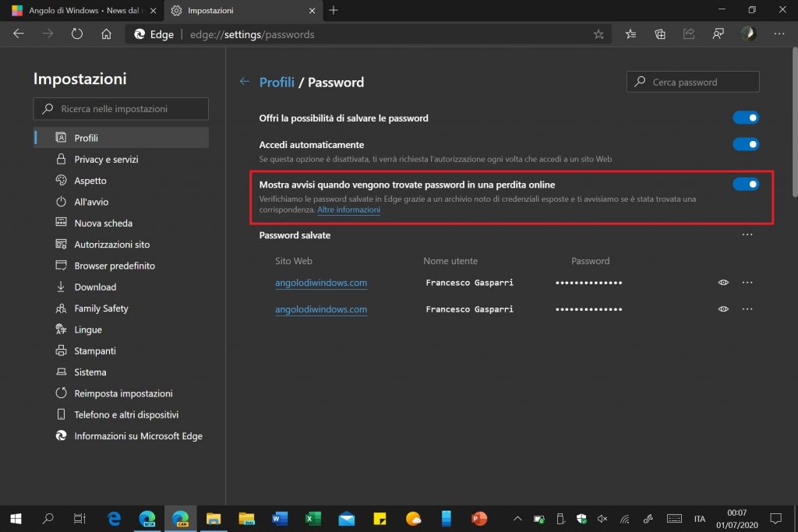Turn off password leak alerts toggle
The width and height of the screenshot is (798, 532).
tap(746, 185)
